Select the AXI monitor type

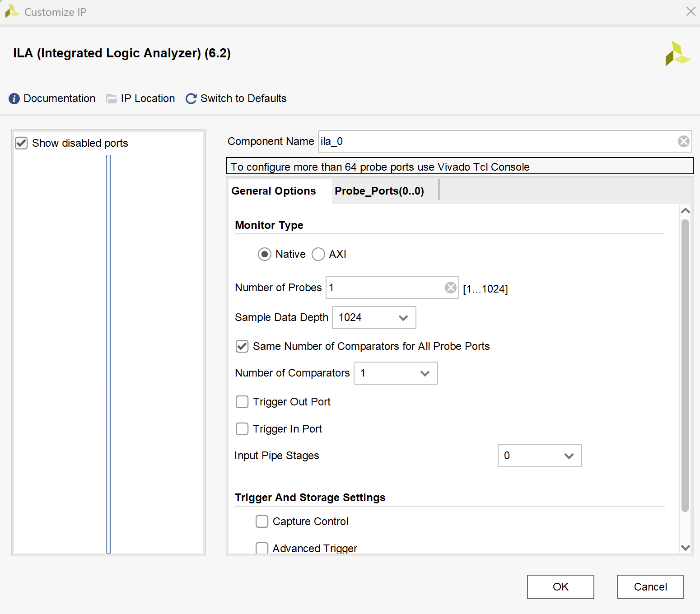point(318,254)
